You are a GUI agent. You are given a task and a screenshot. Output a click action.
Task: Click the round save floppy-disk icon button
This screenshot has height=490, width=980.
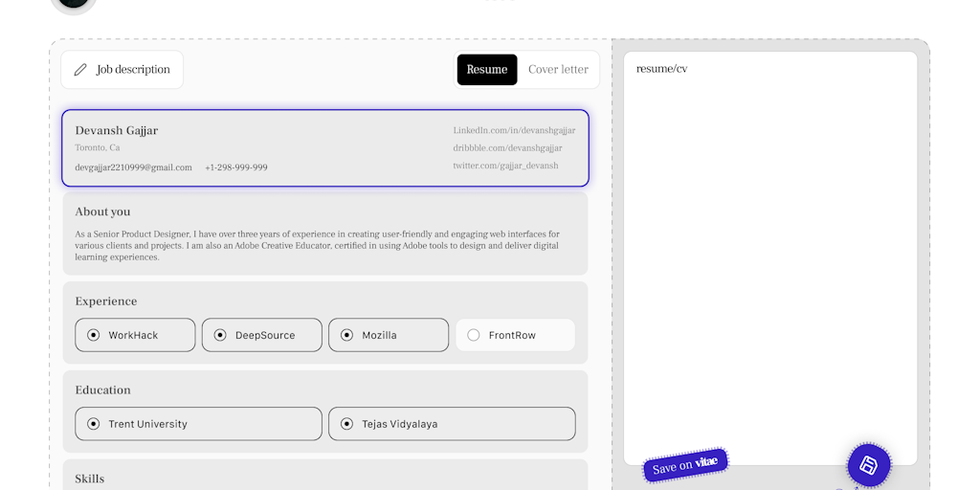click(869, 464)
